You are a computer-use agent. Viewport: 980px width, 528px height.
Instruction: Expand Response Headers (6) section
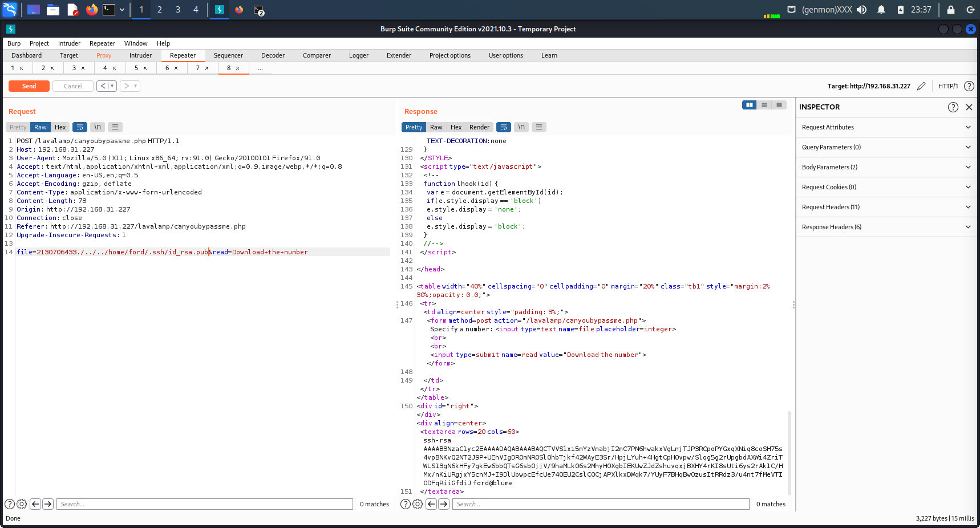[887, 227]
